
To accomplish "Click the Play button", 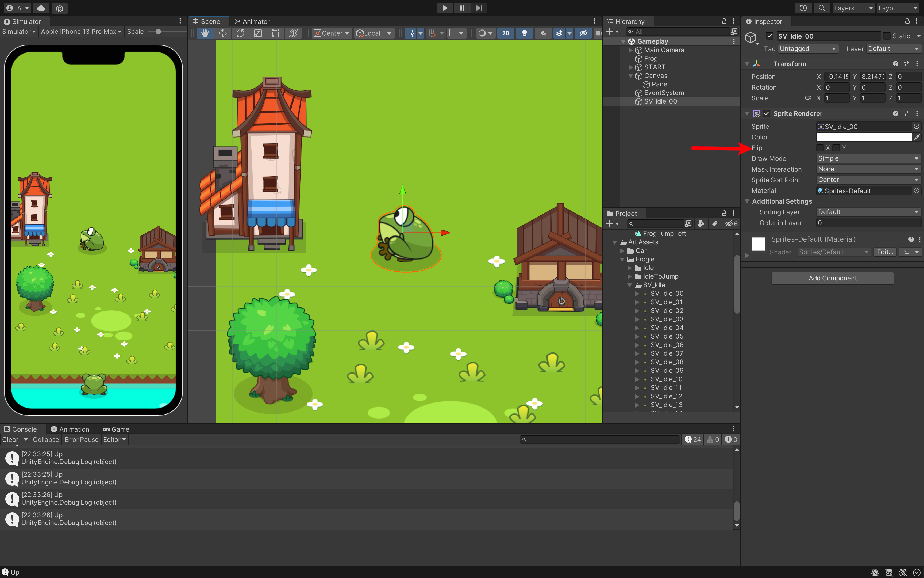I will click(445, 8).
